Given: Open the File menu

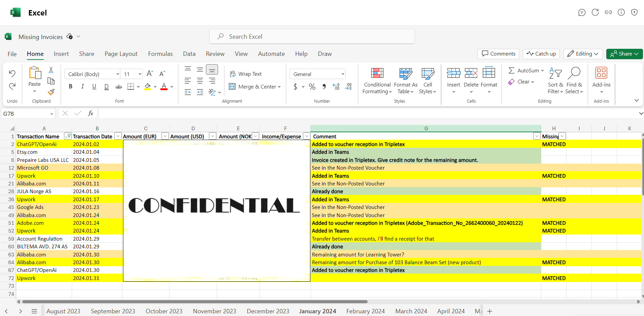Looking at the screenshot, I should pos(12,54).
